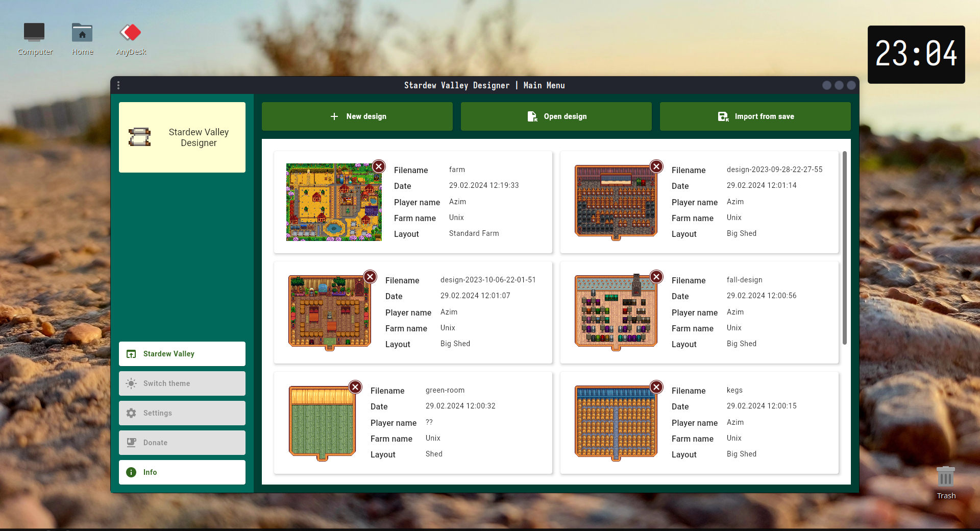
Task: Click filename text 'design-2023-09-28-22-27-55'
Action: click(x=775, y=170)
